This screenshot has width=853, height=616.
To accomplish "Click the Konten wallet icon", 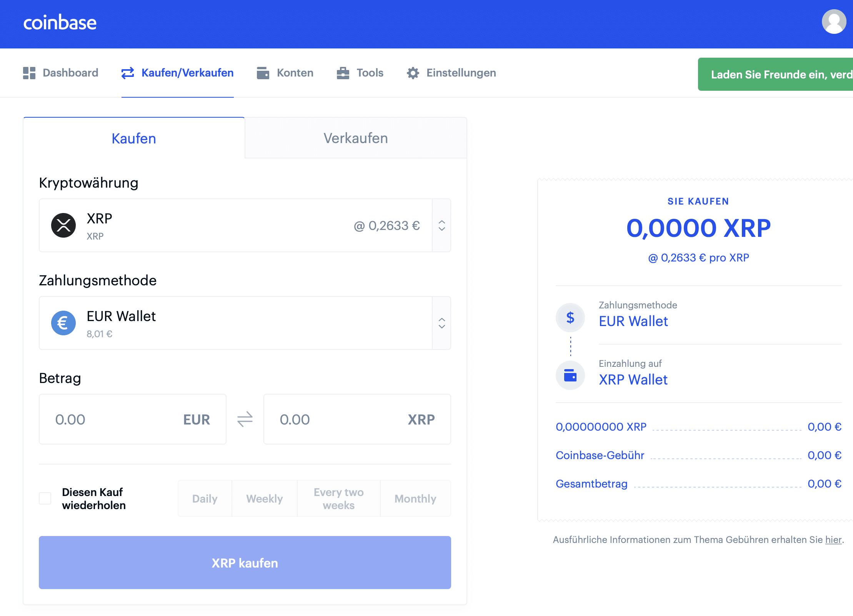I will [263, 73].
